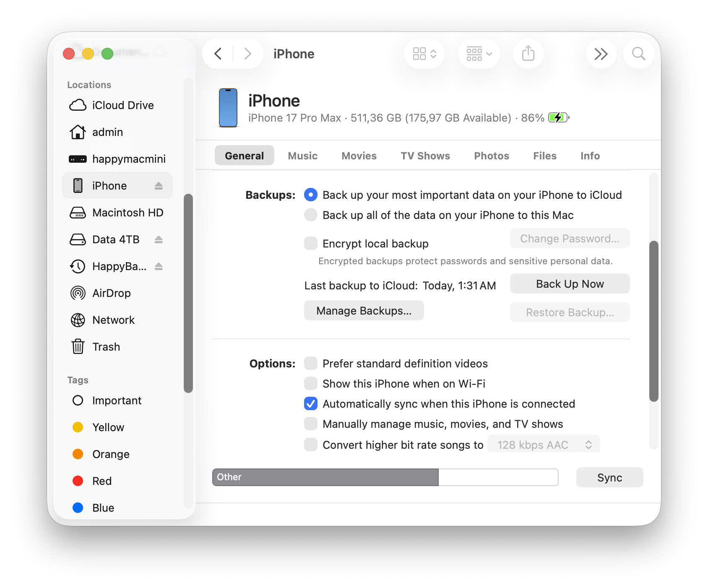Click the Change Password... button

[570, 239]
